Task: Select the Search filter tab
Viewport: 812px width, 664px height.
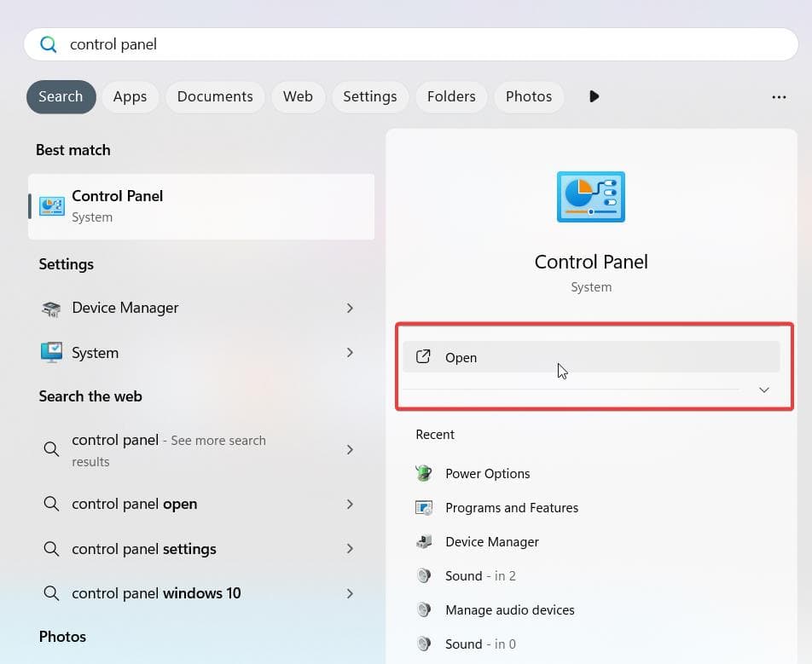Action: 61,97
